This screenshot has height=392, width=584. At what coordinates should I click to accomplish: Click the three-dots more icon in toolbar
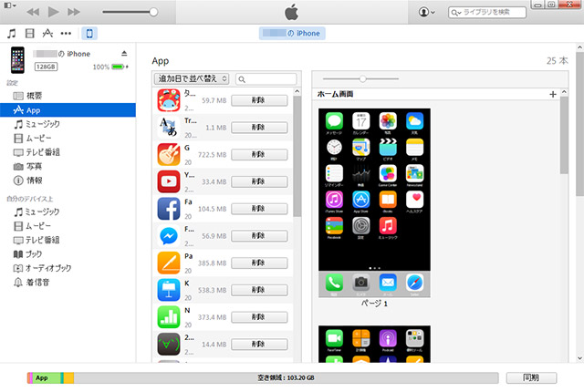pos(66,34)
